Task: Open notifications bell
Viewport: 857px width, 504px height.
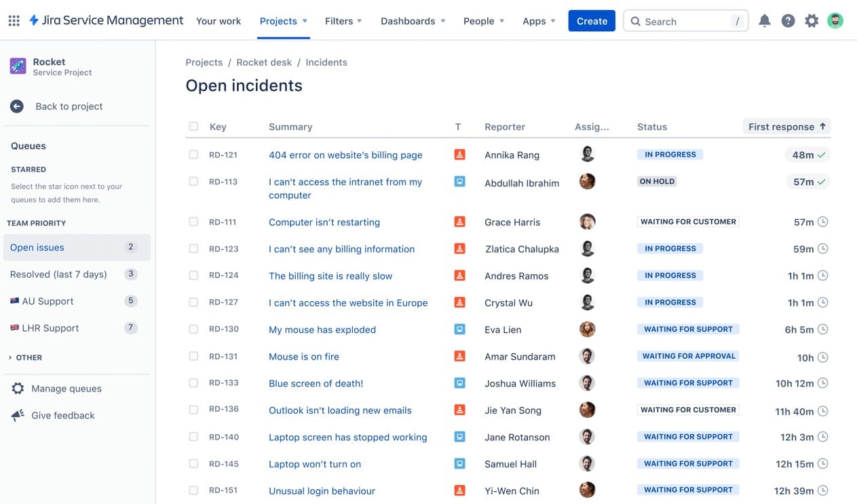Action: [x=764, y=20]
